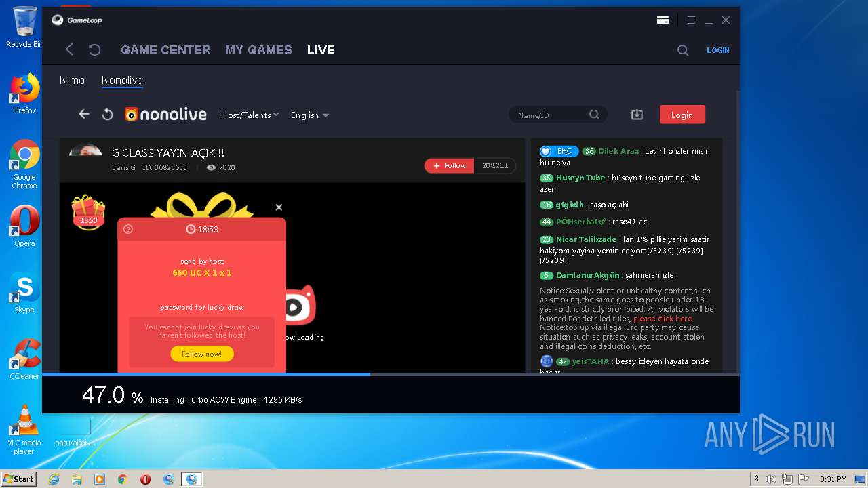Open the lucky draw help question icon
The width and height of the screenshot is (868, 488).
(128, 229)
